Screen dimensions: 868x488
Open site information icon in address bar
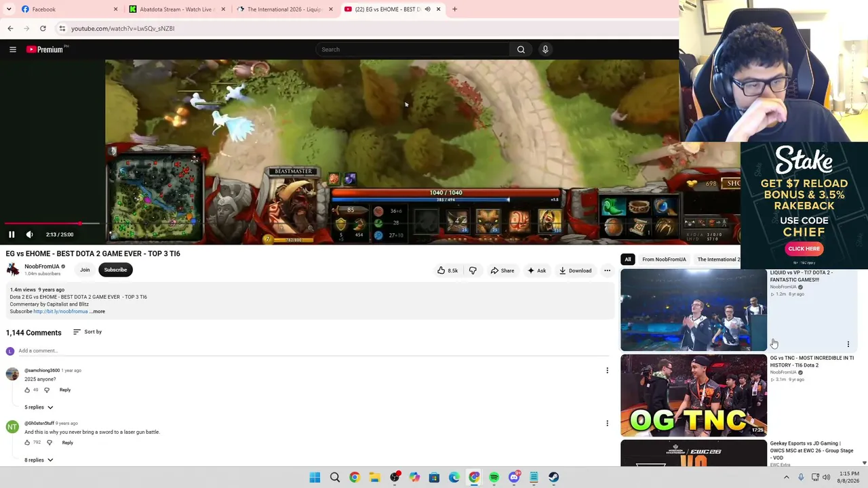62,28
